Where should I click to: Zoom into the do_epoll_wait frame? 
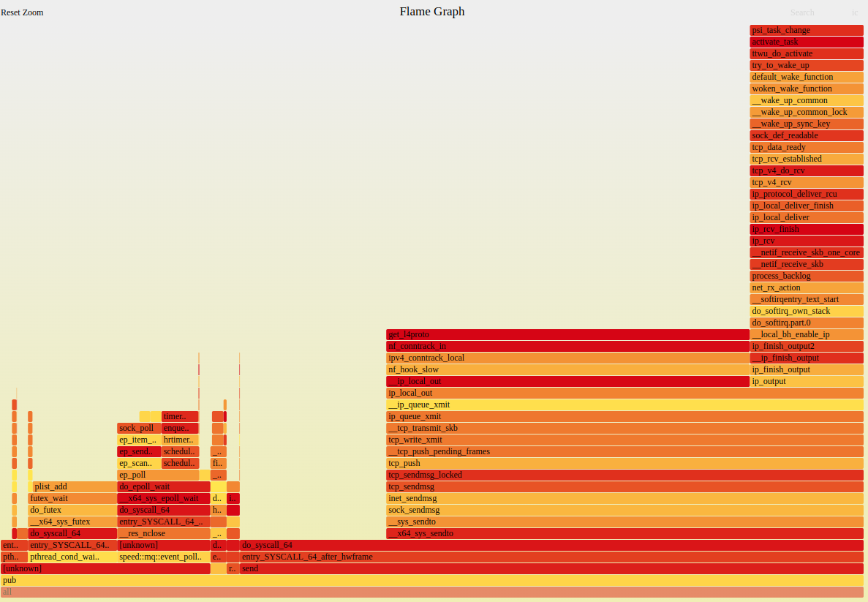pyautogui.click(x=163, y=486)
